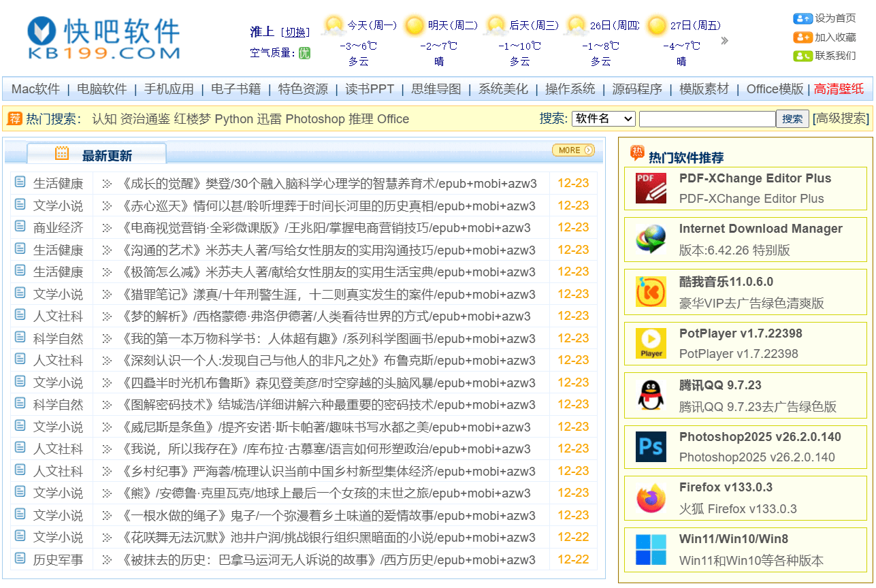
Task: Click 商业经济 category on 电商视觉营销 row
Action: [58, 227]
